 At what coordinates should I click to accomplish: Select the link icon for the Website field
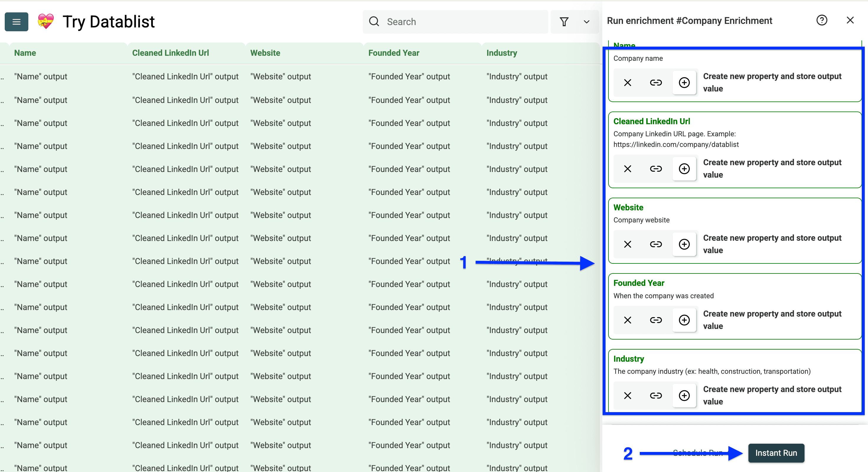coord(656,244)
